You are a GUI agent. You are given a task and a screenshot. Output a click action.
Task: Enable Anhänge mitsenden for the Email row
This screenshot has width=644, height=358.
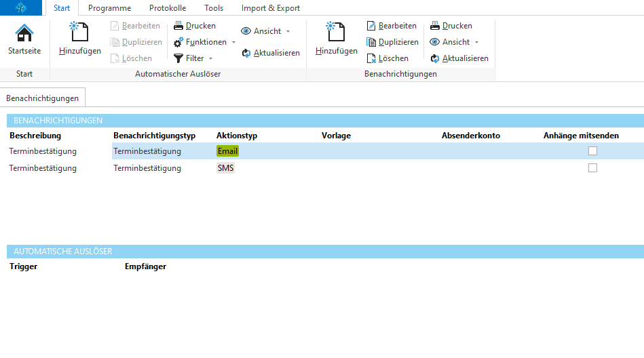tap(592, 151)
